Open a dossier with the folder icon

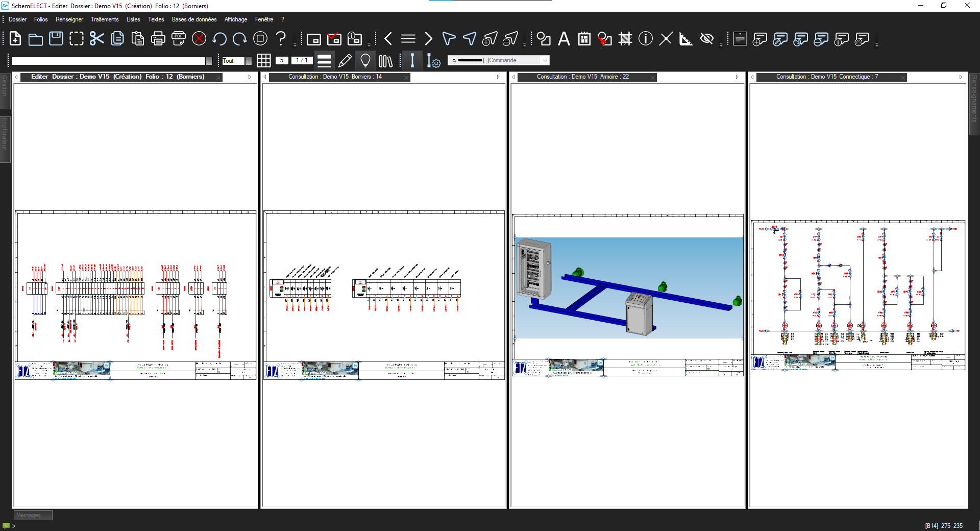pyautogui.click(x=36, y=39)
